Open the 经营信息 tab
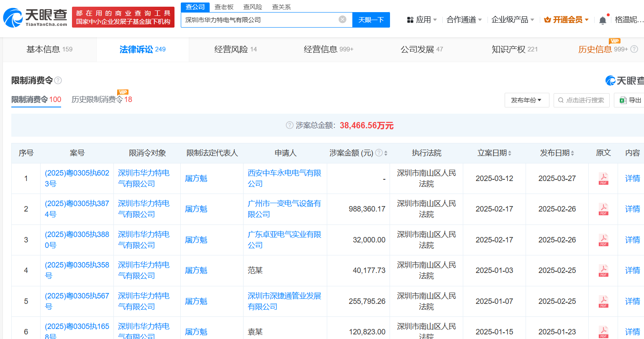The image size is (644, 339). tap(328, 49)
